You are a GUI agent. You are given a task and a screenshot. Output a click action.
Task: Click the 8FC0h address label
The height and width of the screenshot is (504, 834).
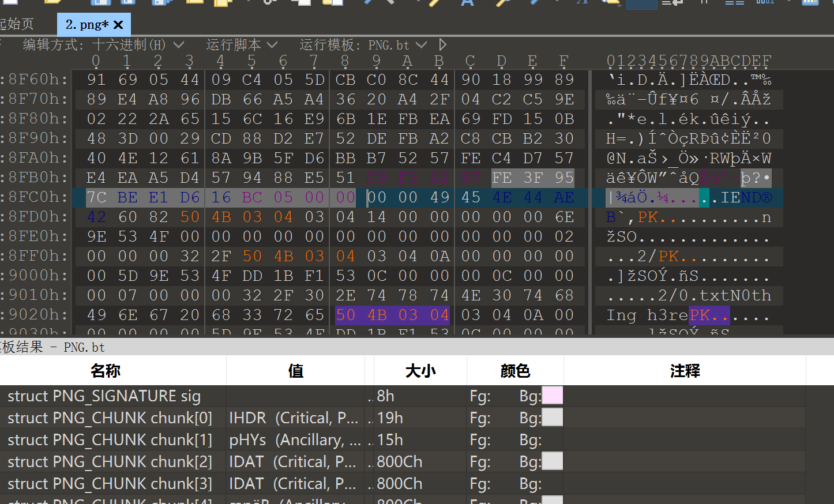(x=38, y=197)
